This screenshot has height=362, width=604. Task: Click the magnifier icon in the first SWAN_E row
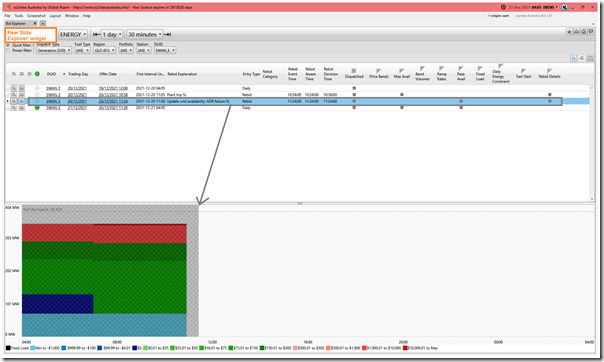[13, 88]
